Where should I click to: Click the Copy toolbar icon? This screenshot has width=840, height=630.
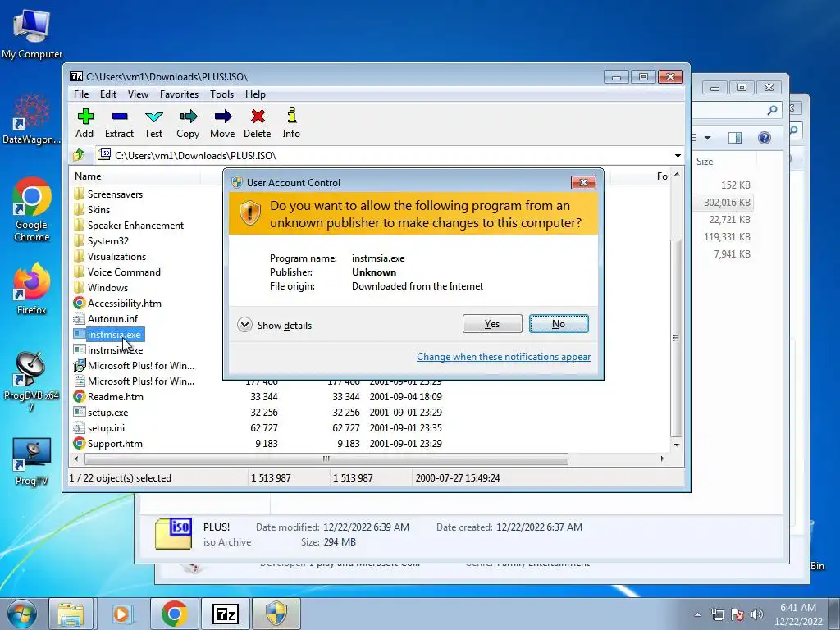[x=188, y=123]
